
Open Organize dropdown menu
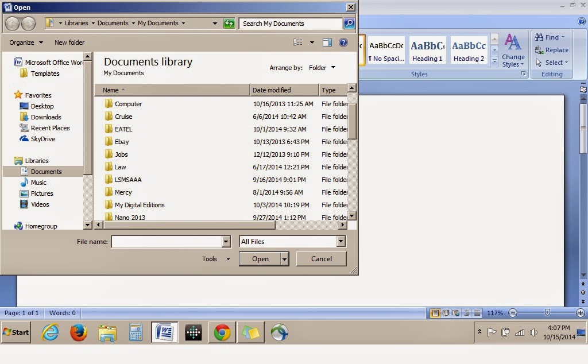pyautogui.click(x=26, y=42)
